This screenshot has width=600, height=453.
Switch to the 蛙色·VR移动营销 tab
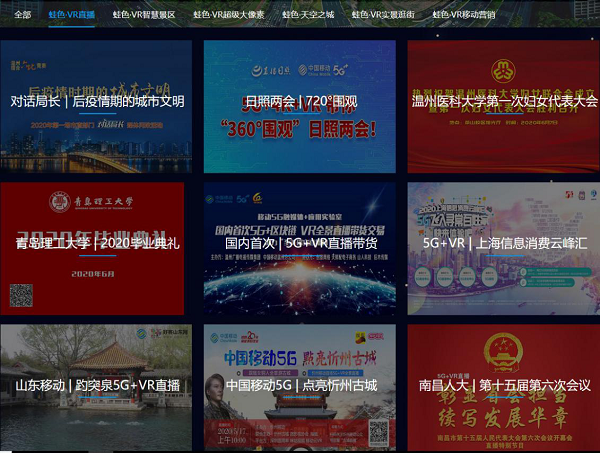(464, 15)
